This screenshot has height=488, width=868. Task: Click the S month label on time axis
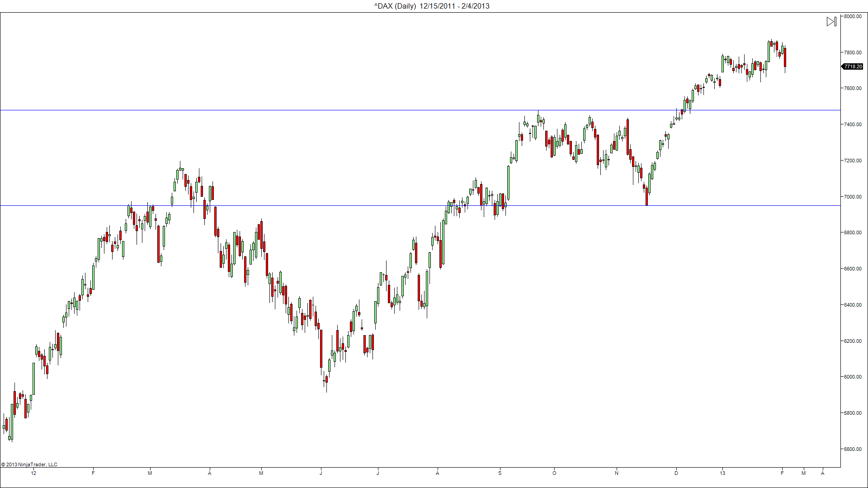pyautogui.click(x=500, y=473)
